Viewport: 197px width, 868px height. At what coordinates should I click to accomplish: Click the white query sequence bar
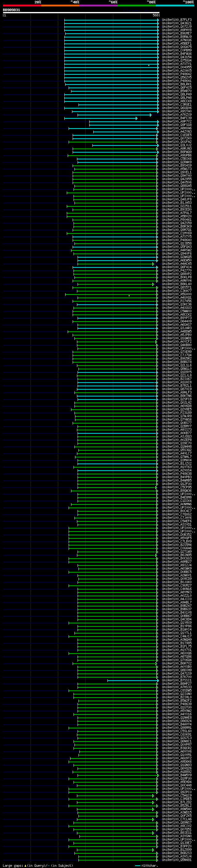81,12
